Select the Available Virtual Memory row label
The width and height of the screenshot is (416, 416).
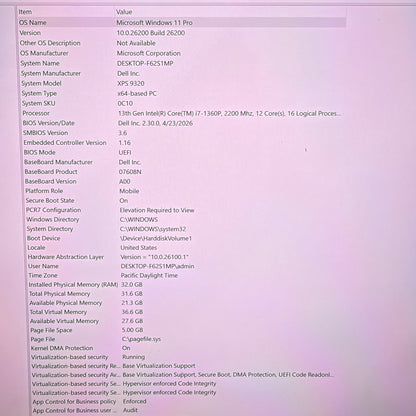click(x=64, y=321)
